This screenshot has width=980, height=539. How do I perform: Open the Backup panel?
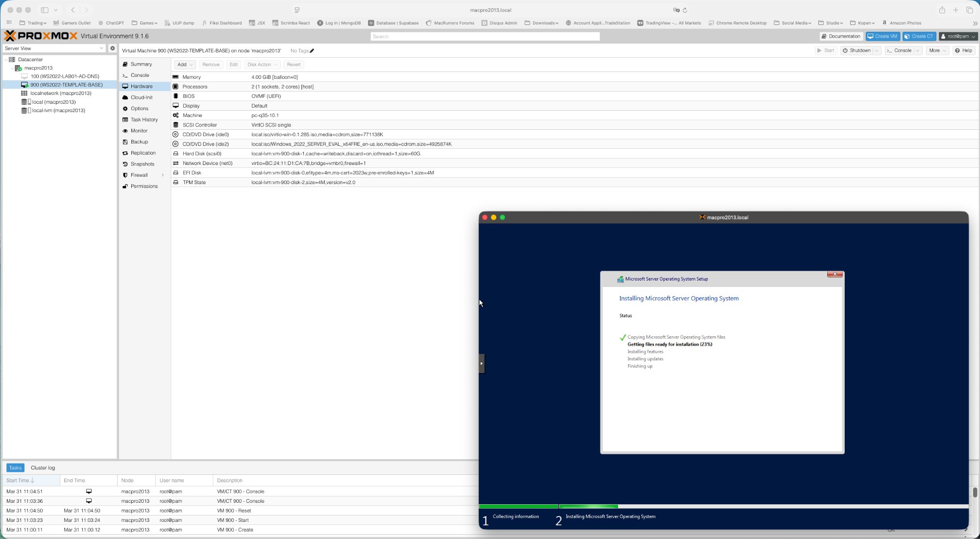139,141
